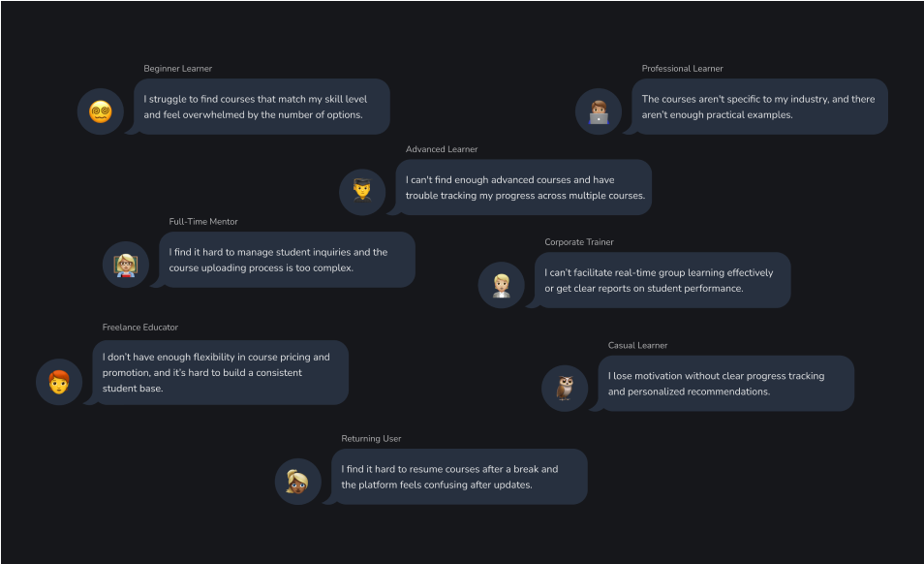Viewport: 924px width, 564px height.
Task: Click the Freelance Educator message bubble
Action: click(x=221, y=372)
